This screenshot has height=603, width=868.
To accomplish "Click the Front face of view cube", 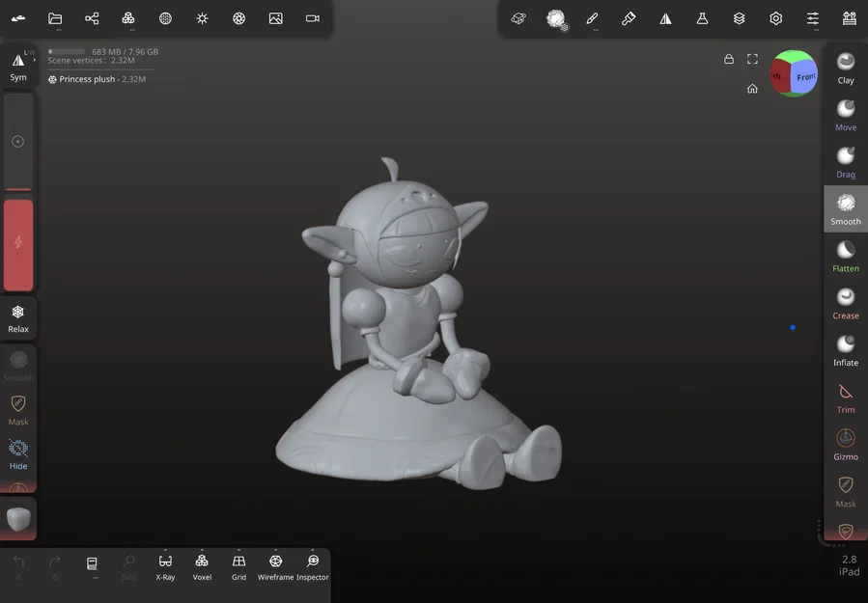I will click(806, 77).
